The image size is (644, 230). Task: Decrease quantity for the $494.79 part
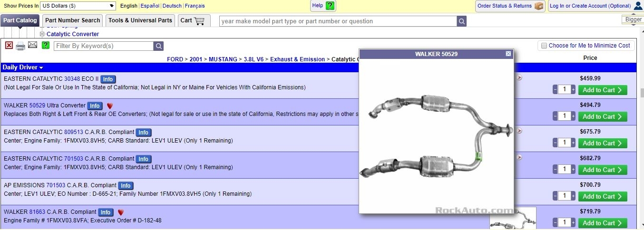[555, 116]
